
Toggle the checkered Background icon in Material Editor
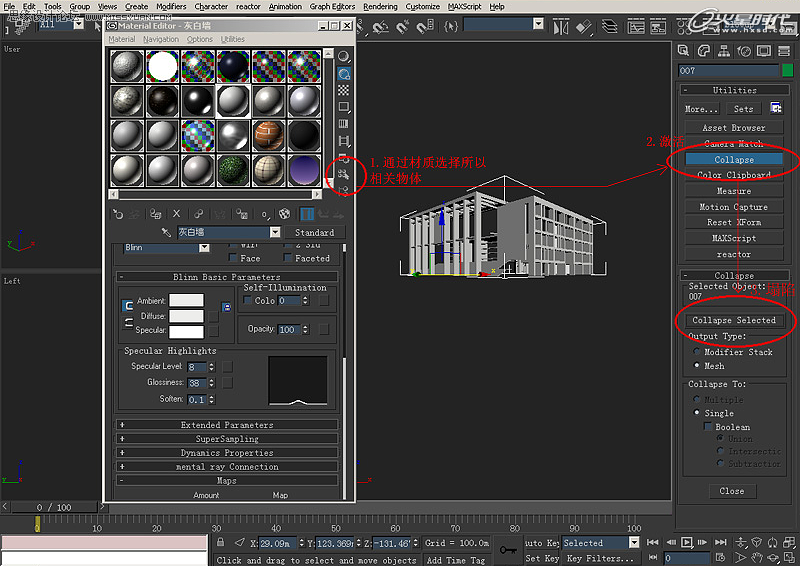click(x=344, y=90)
